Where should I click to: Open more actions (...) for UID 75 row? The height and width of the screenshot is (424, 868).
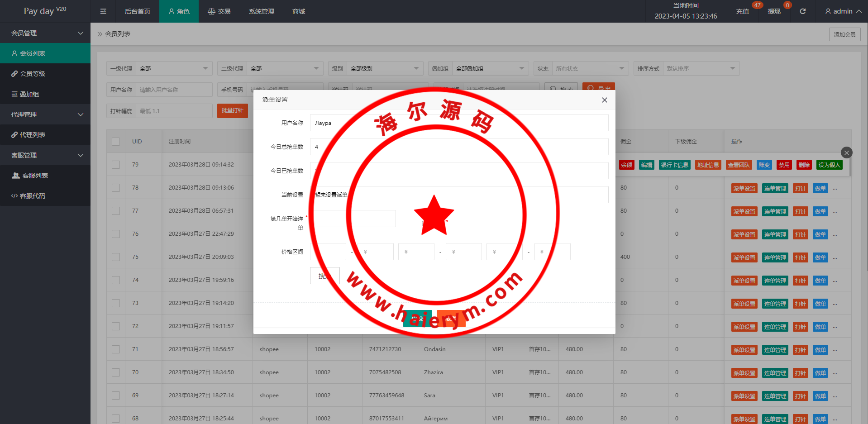click(835, 258)
